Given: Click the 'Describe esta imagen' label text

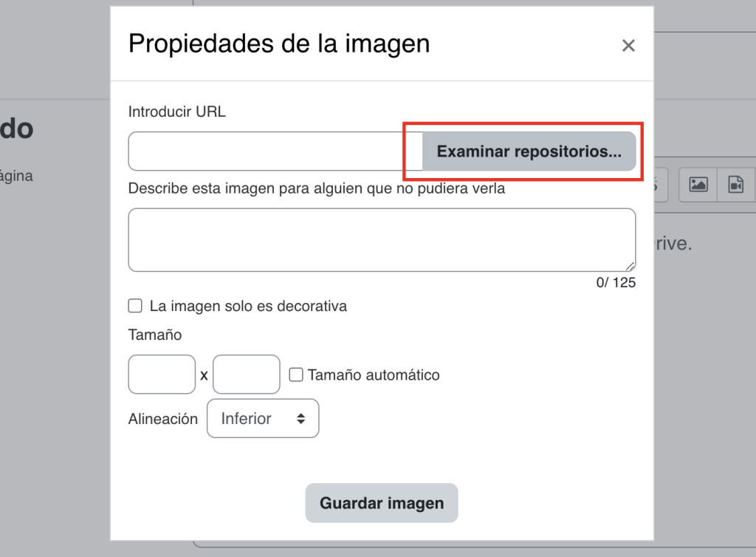Looking at the screenshot, I should (317, 188).
